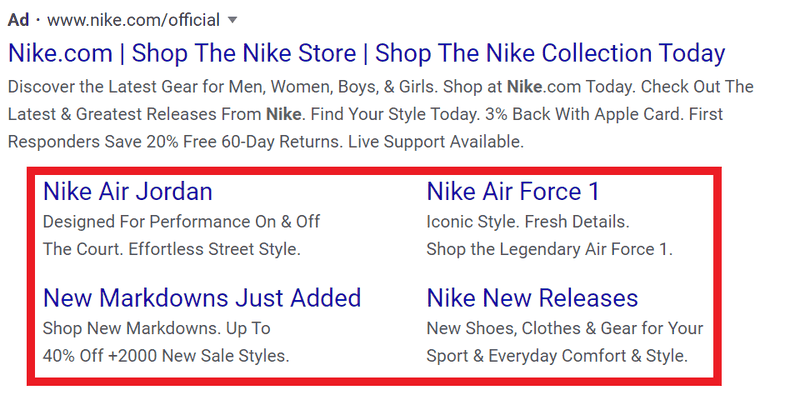Select the Shop The Nike Store headline segment
This screenshot has width=800, height=395.
[x=244, y=53]
